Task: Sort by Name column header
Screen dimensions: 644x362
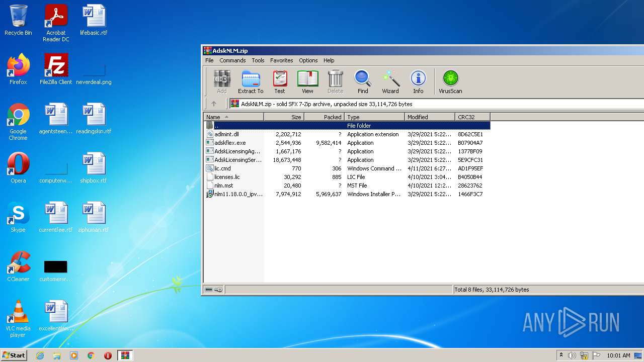Action: (234, 117)
